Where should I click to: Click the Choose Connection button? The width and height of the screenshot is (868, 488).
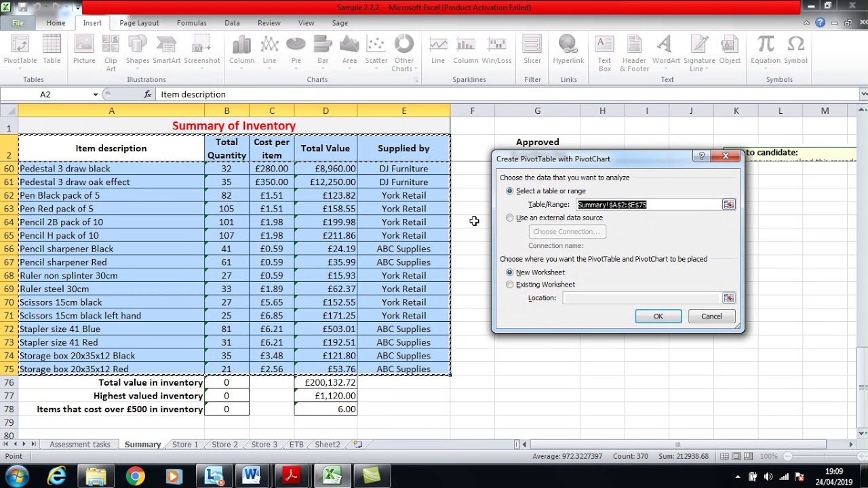coord(566,232)
